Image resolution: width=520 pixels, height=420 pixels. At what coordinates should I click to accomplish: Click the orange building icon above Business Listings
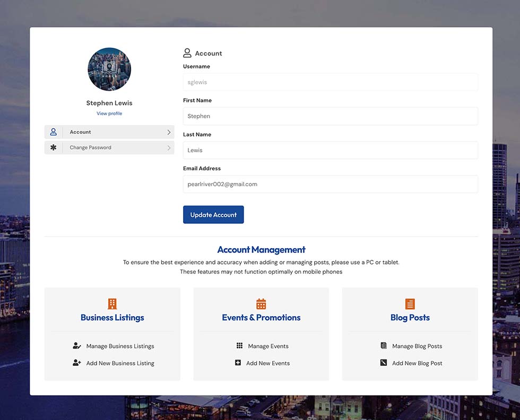tap(112, 304)
